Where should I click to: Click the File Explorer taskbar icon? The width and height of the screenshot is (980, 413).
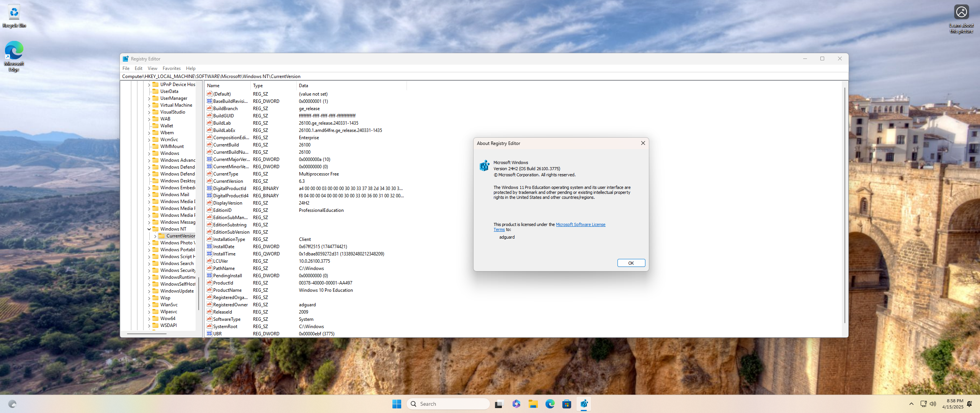(532, 403)
